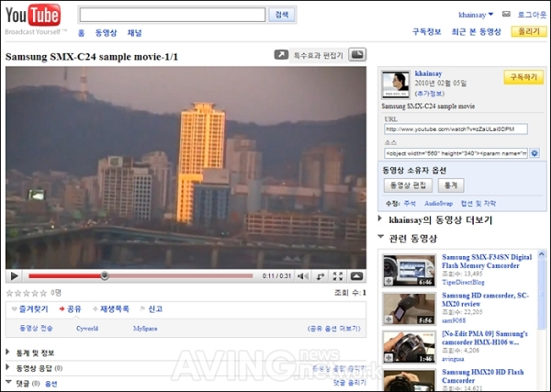Toggle the player size expand icon

click(x=320, y=276)
